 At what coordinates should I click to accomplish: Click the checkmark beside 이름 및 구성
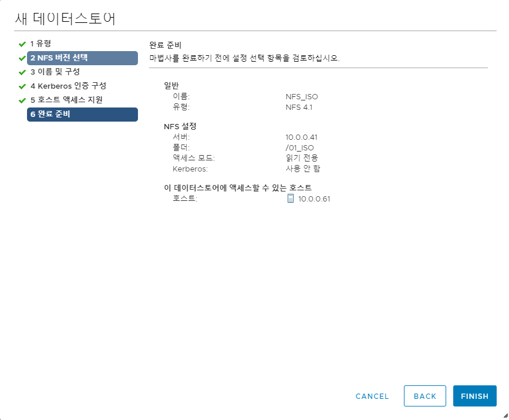[x=22, y=72]
